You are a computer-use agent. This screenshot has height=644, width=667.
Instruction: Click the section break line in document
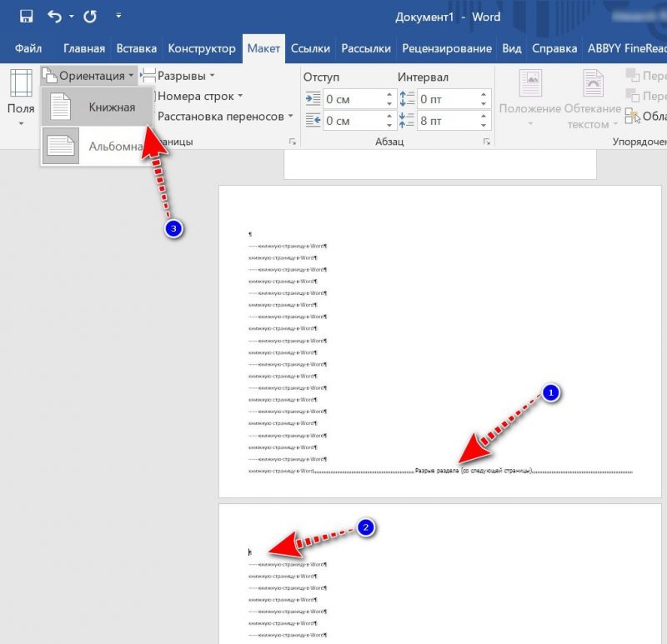(473, 471)
